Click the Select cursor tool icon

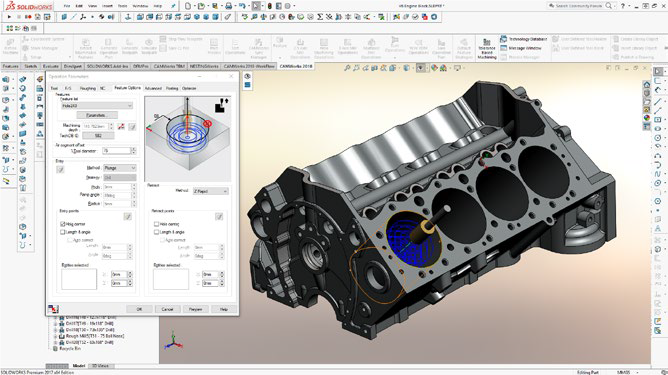point(256,6)
